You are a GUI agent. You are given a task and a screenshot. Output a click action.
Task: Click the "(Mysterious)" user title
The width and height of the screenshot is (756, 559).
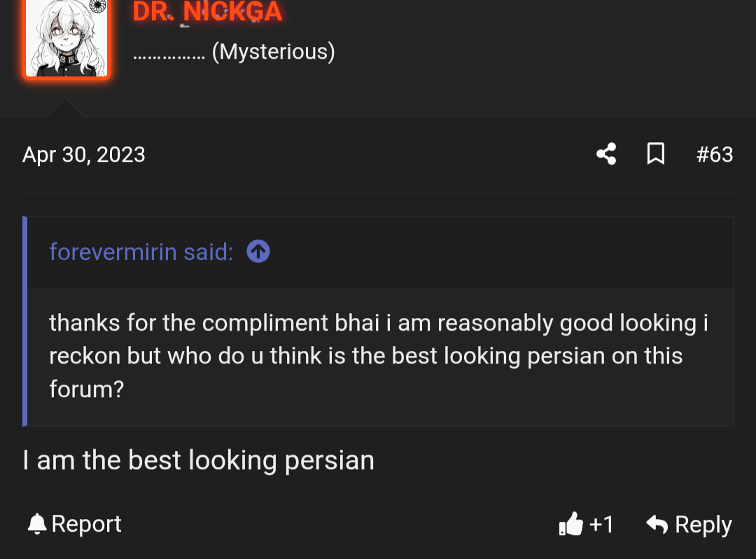273,52
